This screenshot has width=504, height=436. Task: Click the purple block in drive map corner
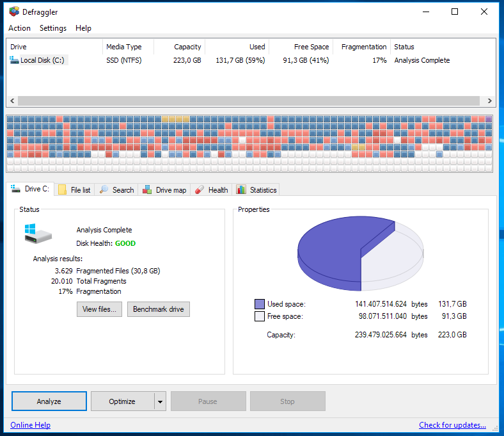[489, 119]
